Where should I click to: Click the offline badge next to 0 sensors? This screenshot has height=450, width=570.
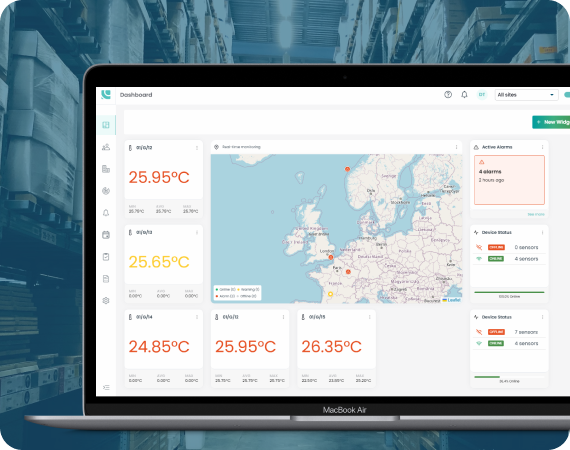pyautogui.click(x=496, y=247)
